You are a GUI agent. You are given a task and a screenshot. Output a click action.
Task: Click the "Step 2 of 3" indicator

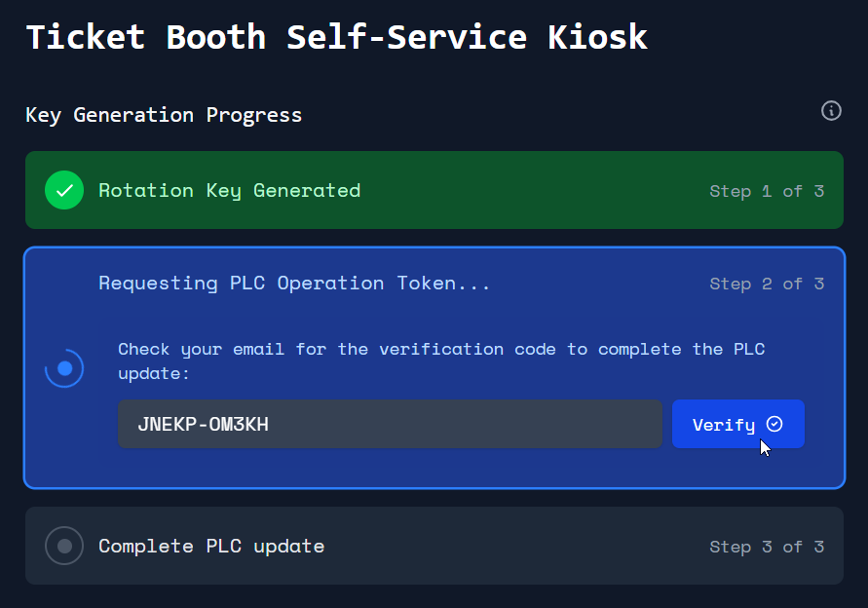point(766,284)
